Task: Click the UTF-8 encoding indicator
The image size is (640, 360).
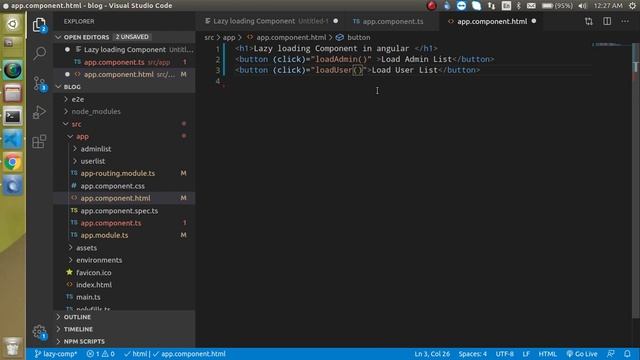Action: pos(504,354)
